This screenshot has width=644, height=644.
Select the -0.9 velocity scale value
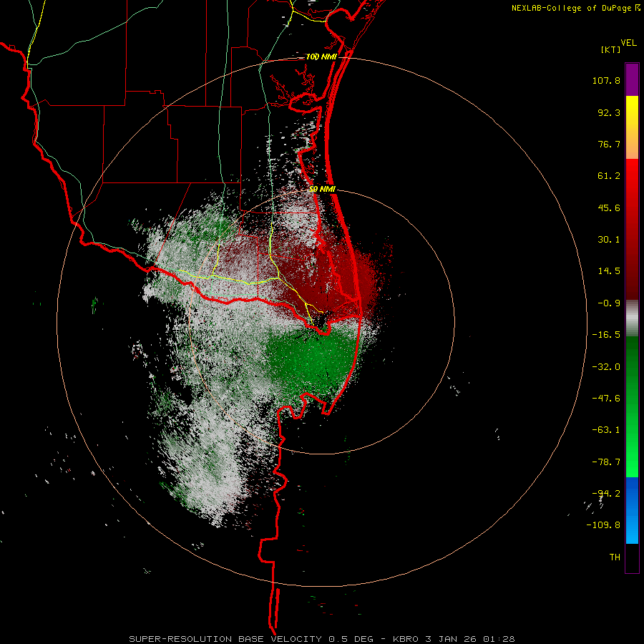coord(609,303)
